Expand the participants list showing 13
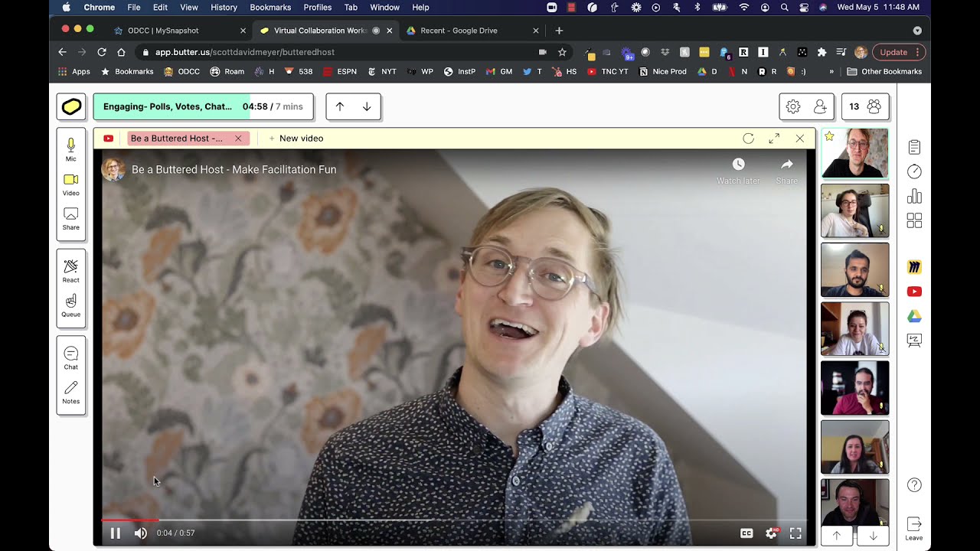The height and width of the screenshot is (551, 980). point(865,106)
